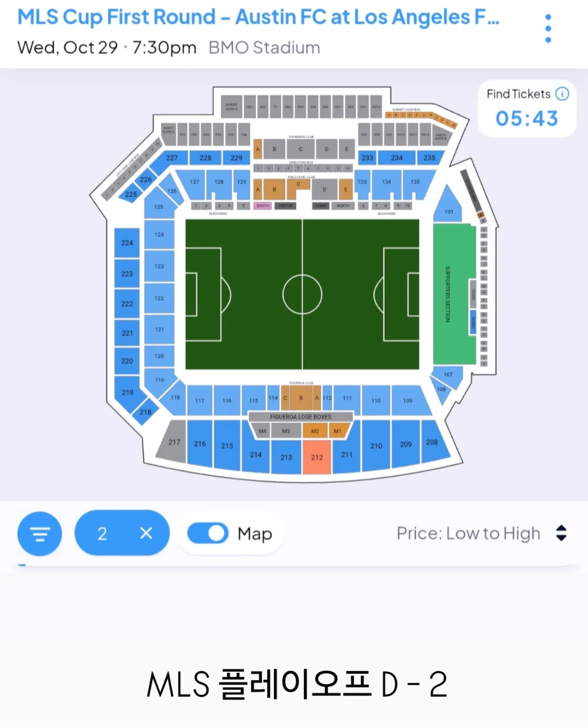588x727 pixels.
Task: Toggle the Map switch off
Action: click(208, 533)
